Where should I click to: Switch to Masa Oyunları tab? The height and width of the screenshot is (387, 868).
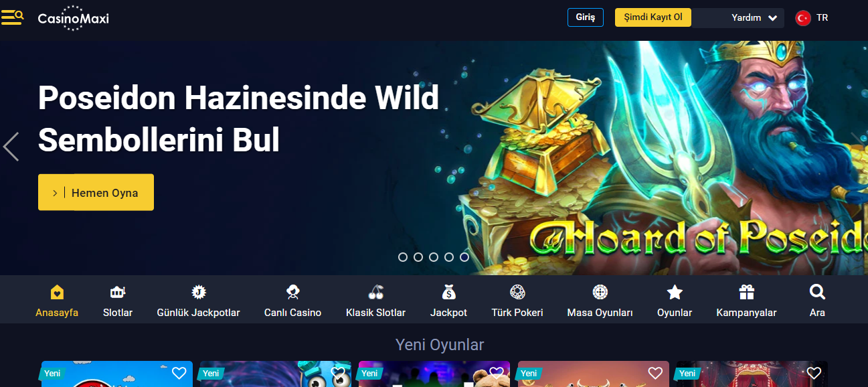pyautogui.click(x=600, y=301)
